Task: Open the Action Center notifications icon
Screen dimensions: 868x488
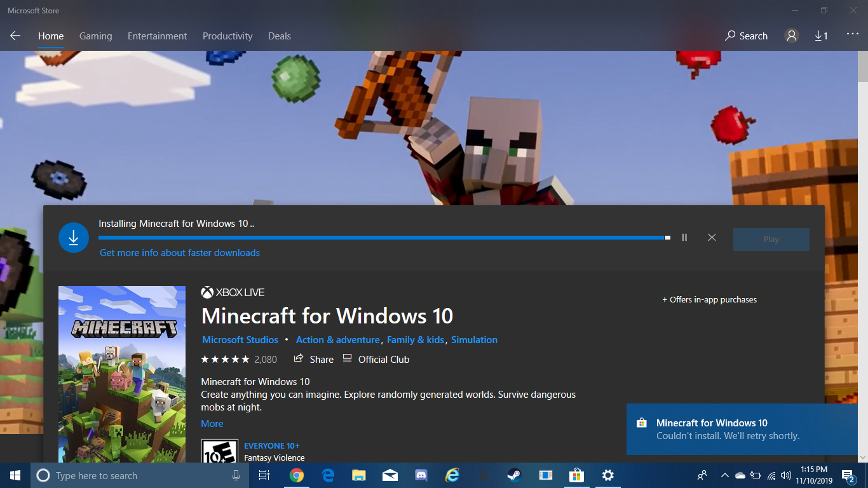Action: [848, 475]
